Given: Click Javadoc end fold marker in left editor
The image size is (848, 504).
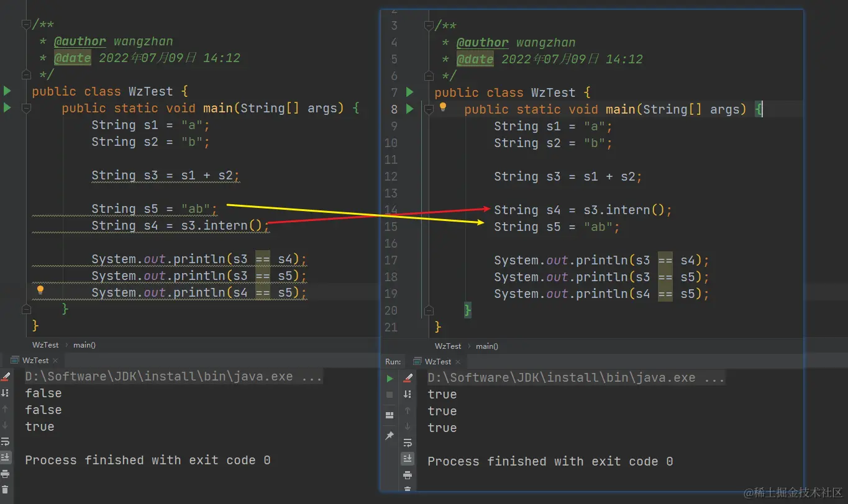Looking at the screenshot, I should [x=26, y=75].
